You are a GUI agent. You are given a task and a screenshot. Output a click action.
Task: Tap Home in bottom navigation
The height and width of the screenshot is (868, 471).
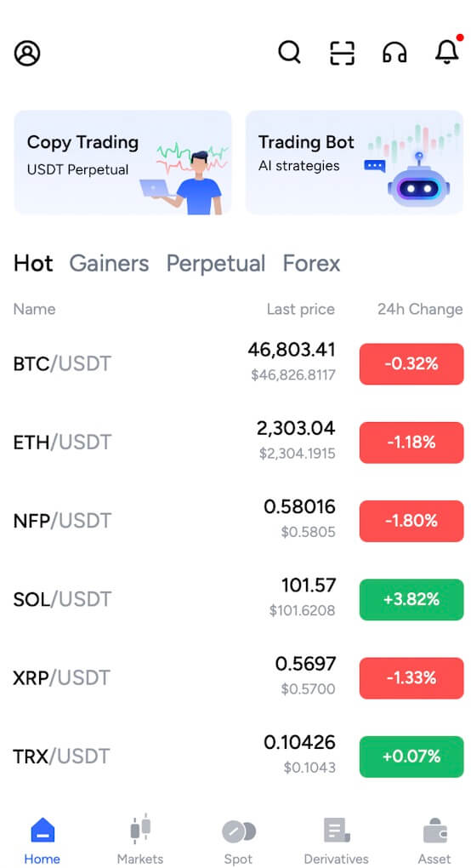(43, 840)
